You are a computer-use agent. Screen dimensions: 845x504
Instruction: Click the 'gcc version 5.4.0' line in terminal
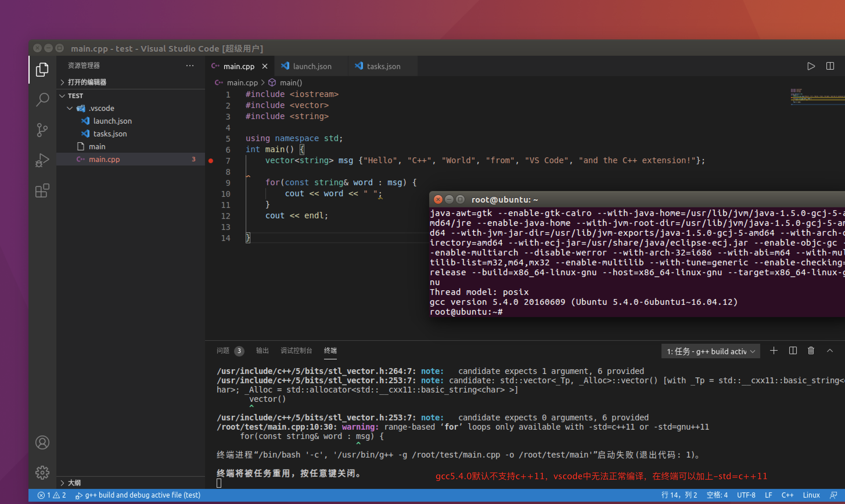(583, 302)
